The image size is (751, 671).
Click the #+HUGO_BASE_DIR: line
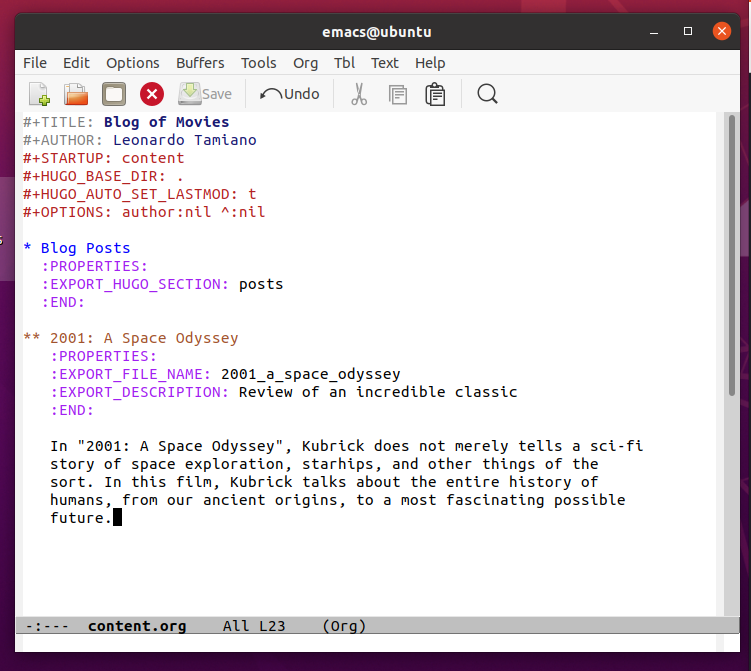103,176
